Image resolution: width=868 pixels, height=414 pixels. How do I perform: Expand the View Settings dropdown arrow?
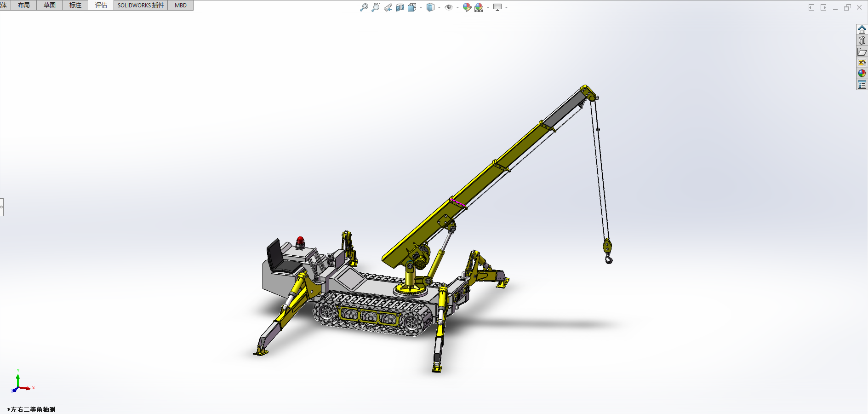click(506, 7)
